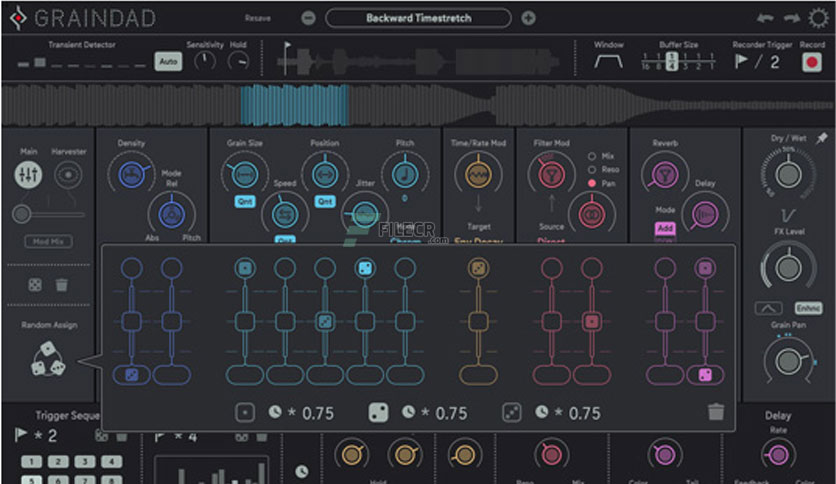Click the pin icon next to Dry / Wet

click(822, 138)
